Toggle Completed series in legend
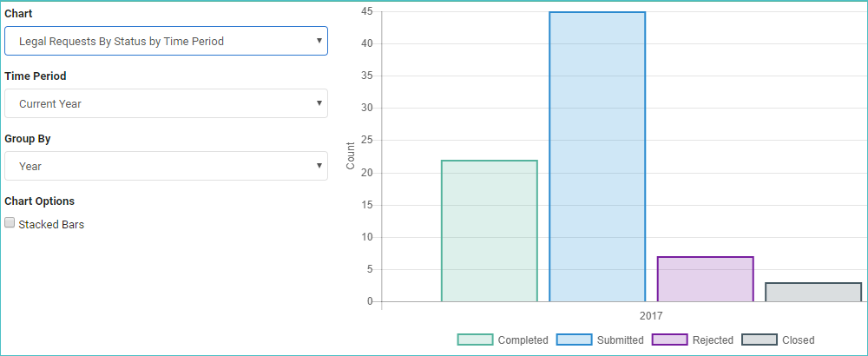The width and height of the screenshot is (868, 356). pyautogui.click(x=503, y=340)
